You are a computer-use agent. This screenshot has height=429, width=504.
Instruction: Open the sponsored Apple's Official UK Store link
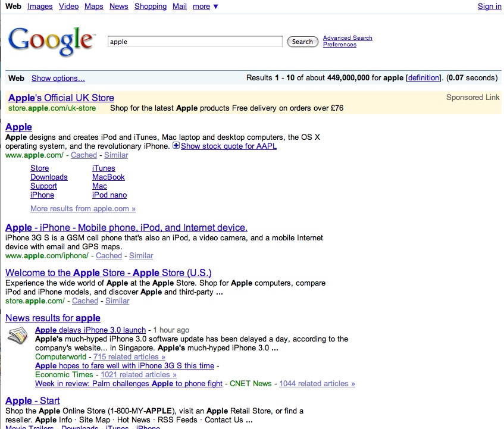click(x=61, y=98)
